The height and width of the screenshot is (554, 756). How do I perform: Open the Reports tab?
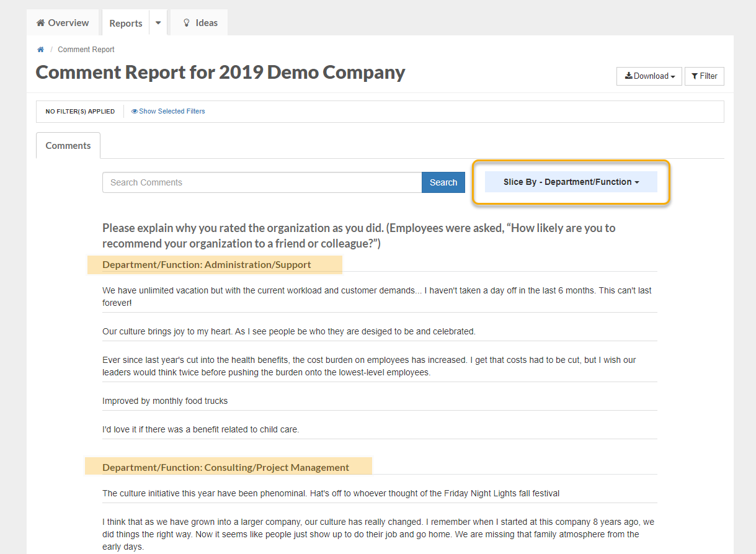tap(126, 23)
